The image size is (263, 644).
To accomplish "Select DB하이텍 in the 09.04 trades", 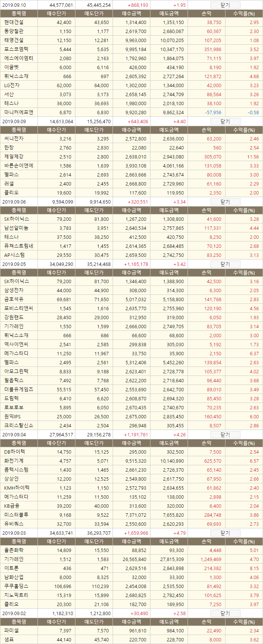I will point(14,452).
